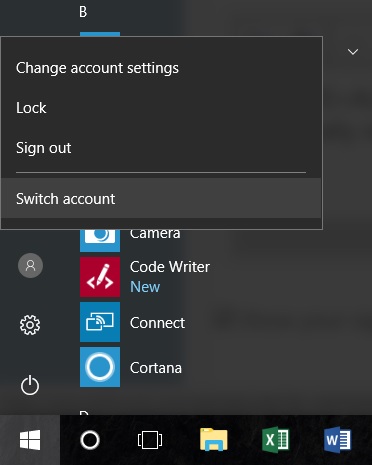Expand the chevron arrow beside the menu
Viewport: 372px width, 465px height.
coord(353,52)
